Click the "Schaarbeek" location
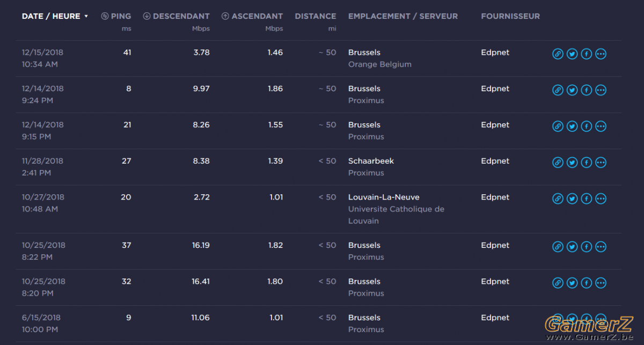The image size is (644, 345). (371, 161)
